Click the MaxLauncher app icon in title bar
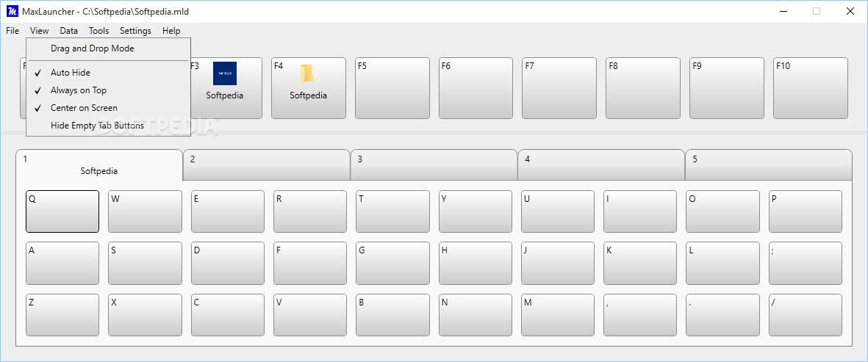 [x=12, y=11]
